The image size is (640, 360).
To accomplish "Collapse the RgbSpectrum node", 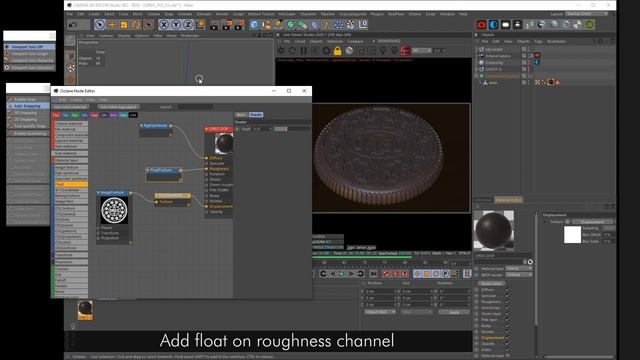I will pyautogui.click(x=142, y=126).
